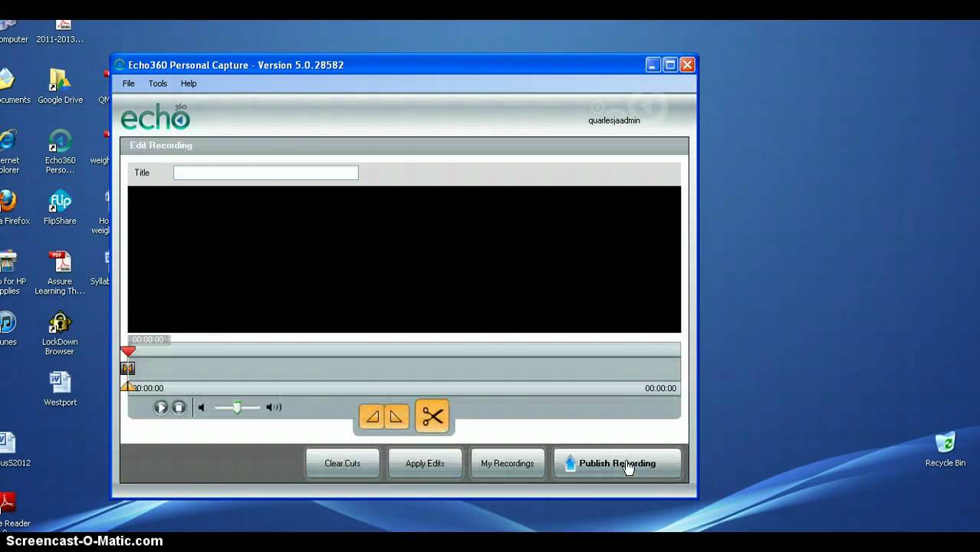Open My Recordings
Image resolution: width=980 pixels, height=552 pixels.
(508, 463)
